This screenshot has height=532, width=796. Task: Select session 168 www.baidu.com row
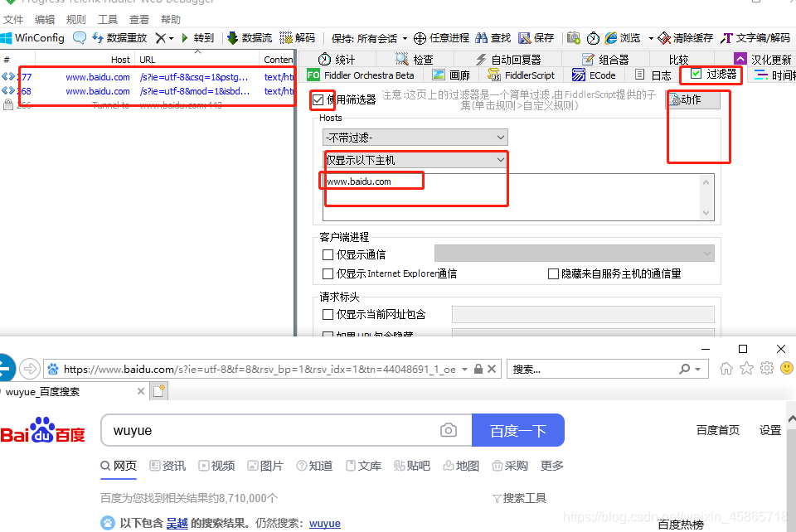148,91
